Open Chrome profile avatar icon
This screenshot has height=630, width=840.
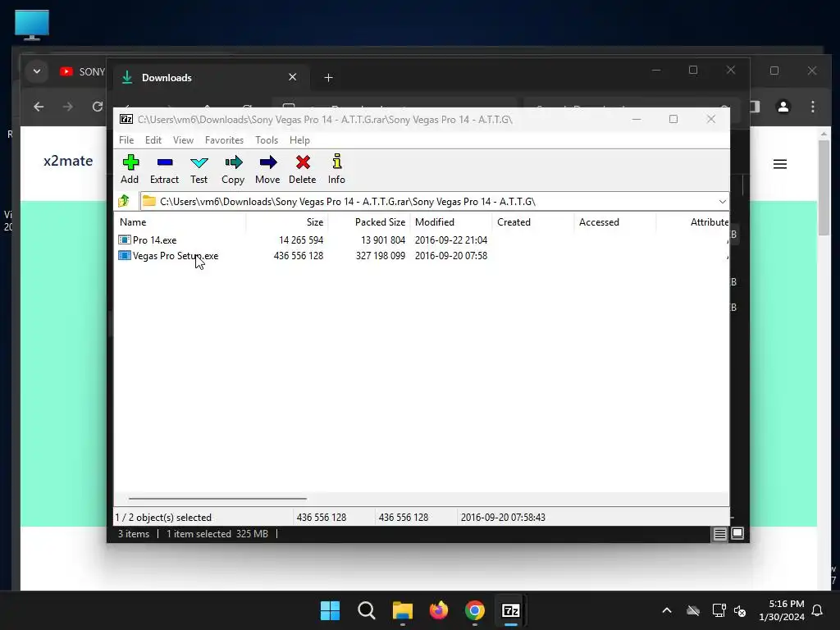pos(783,107)
